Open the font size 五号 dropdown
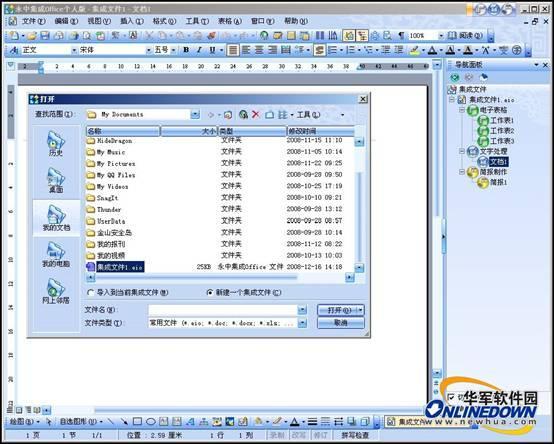This screenshot has height=444, width=554. coord(173,50)
